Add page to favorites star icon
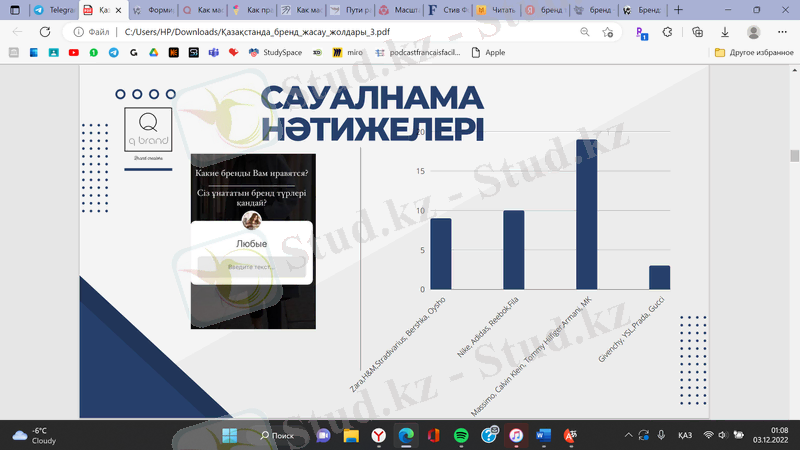800x450 pixels. [x=608, y=32]
